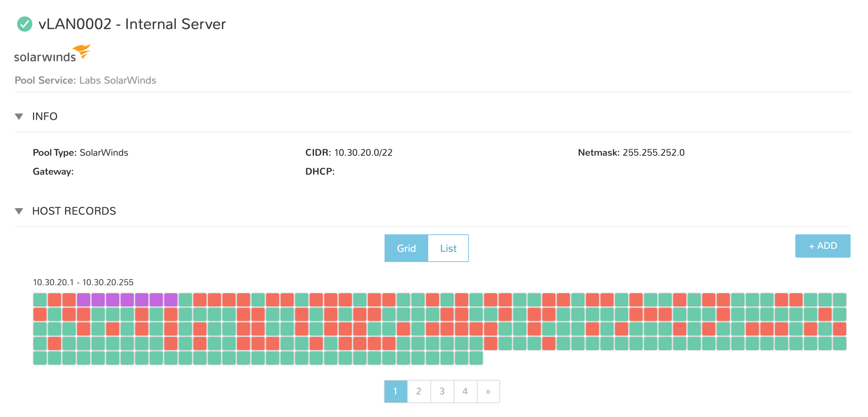This screenshot has width=868, height=417.
Task: Click the first red cell in row two
Action: pyautogui.click(x=40, y=314)
